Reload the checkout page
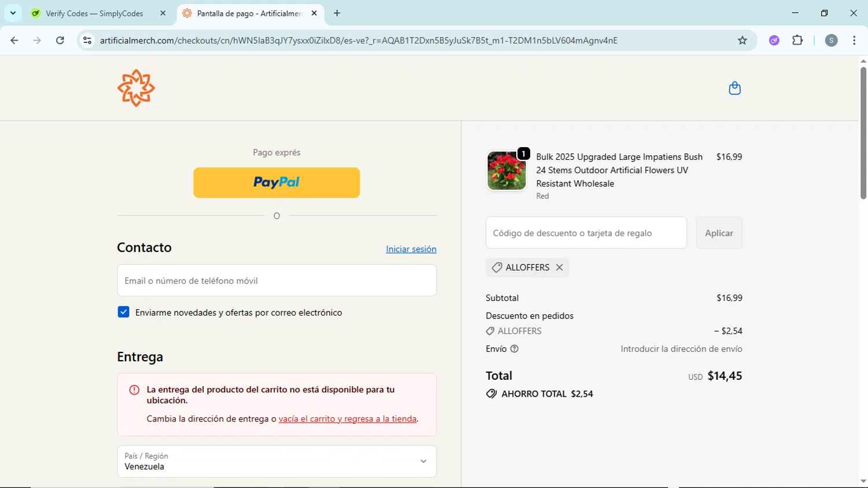Viewport: 868px width, 488px height. click(60, 41)
